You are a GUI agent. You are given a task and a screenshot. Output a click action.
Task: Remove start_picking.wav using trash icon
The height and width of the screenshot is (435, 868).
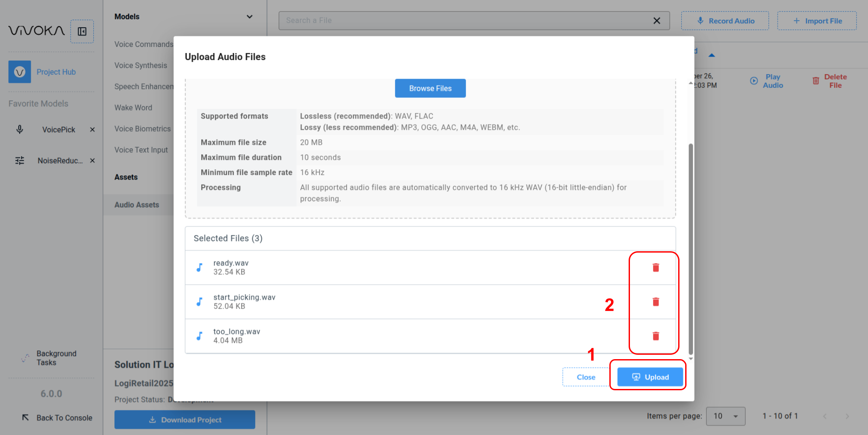(x=655, y=302)
